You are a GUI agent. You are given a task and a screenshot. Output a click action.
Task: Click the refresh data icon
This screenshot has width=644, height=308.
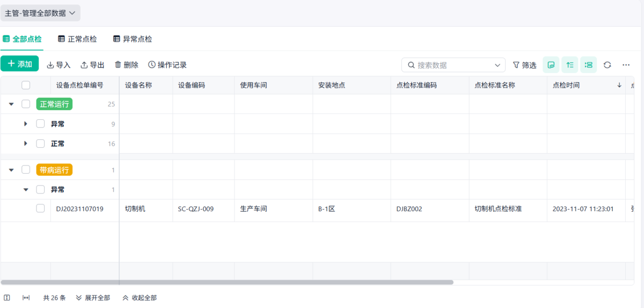tap(607, 65)
